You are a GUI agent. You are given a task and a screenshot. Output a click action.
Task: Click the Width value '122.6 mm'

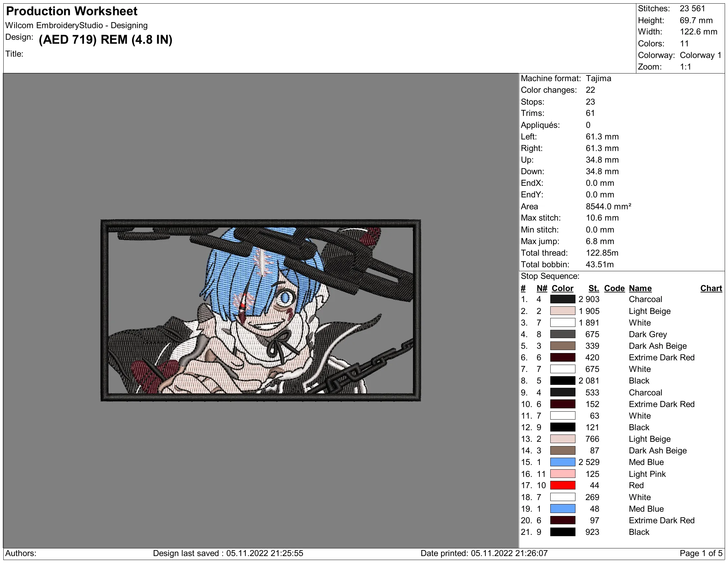[x=698, y=32]
